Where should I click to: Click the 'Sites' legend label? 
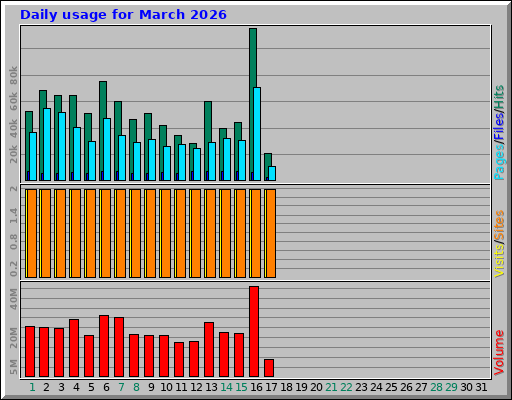click(499, 225)
